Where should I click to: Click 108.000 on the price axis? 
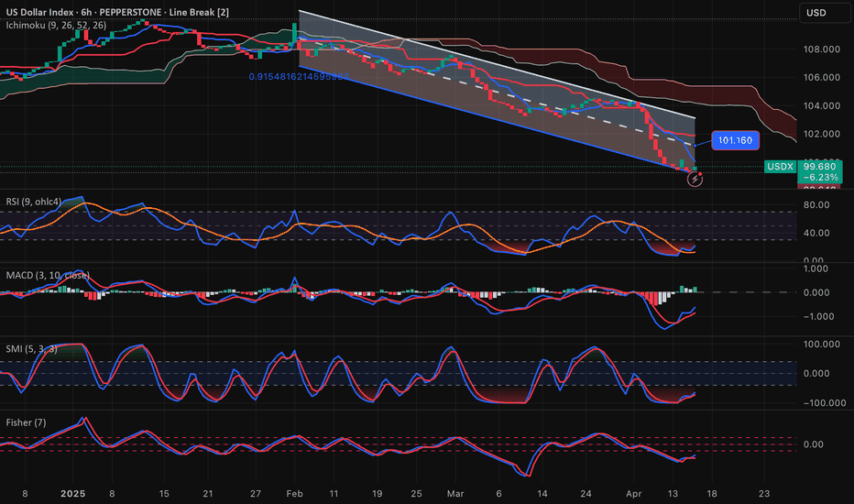(822, 49)
